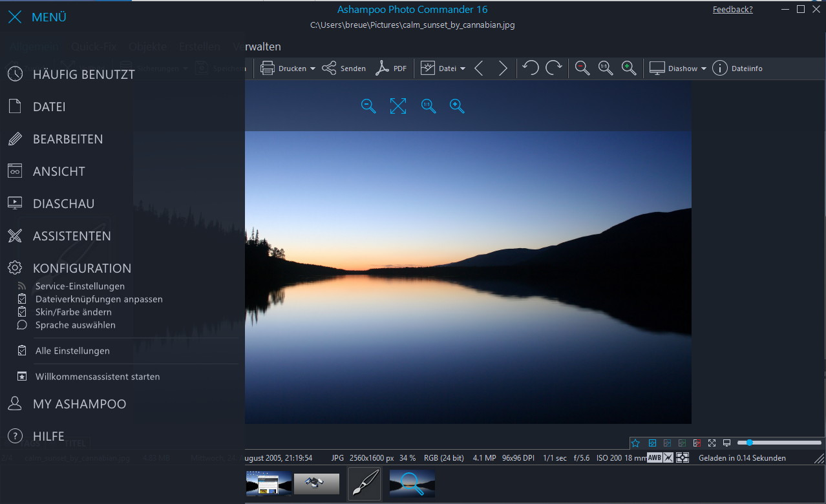Click the toolbar 1:1 zoom magnifier
826x504 pixels.
point(606,68)
